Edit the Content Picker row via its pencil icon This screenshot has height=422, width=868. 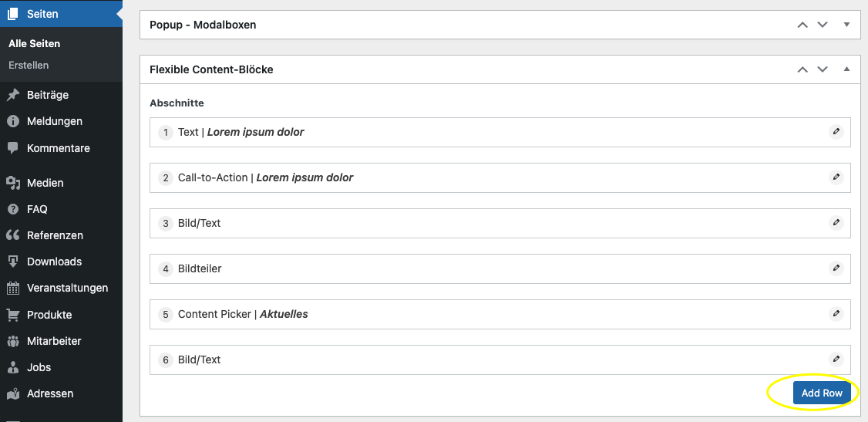836,314
